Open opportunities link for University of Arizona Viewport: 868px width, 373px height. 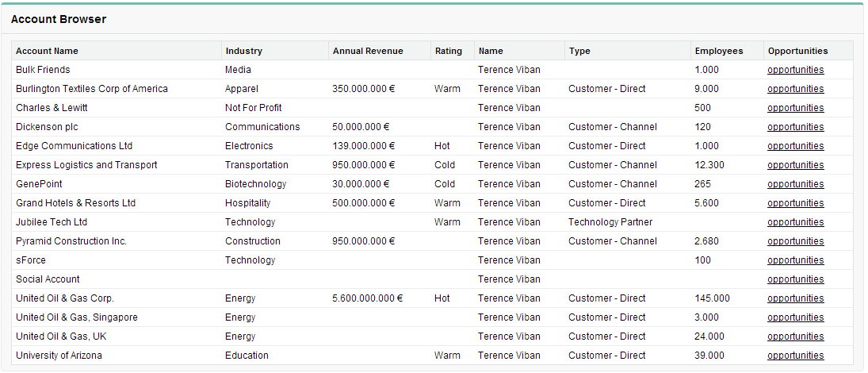[x=796, y=356]
